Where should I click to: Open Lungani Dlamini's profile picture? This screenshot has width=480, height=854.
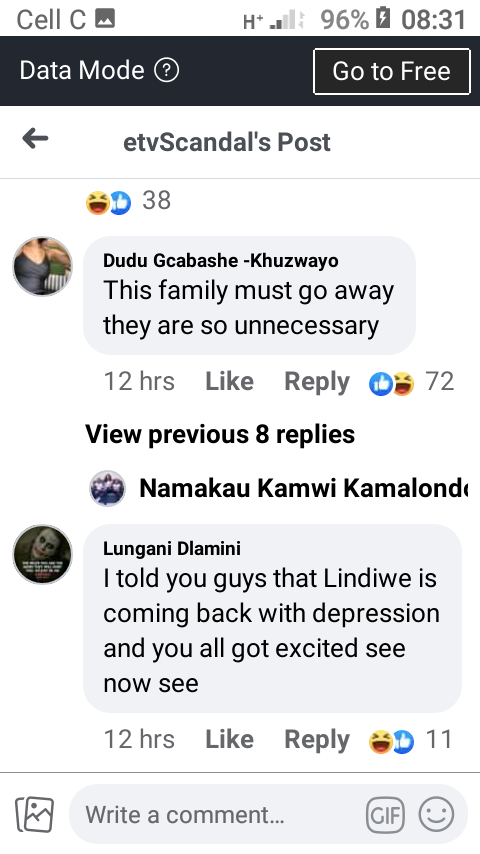coord(42,554)
